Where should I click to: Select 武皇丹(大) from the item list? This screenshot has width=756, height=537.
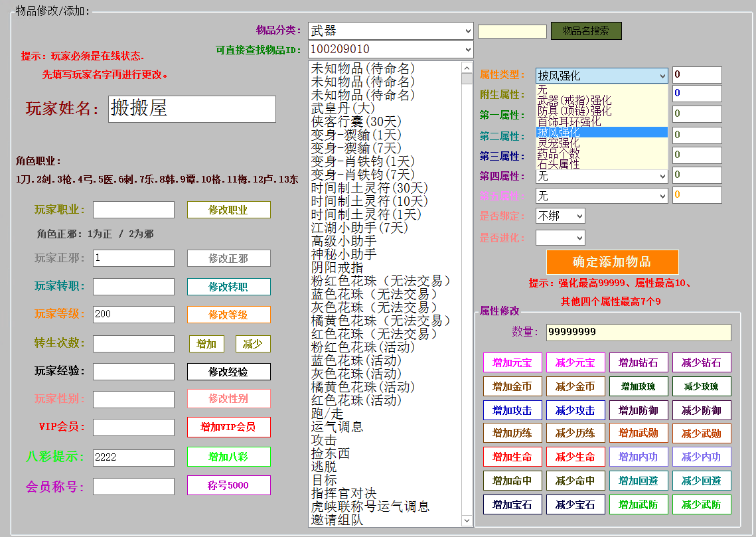(343, 108)
